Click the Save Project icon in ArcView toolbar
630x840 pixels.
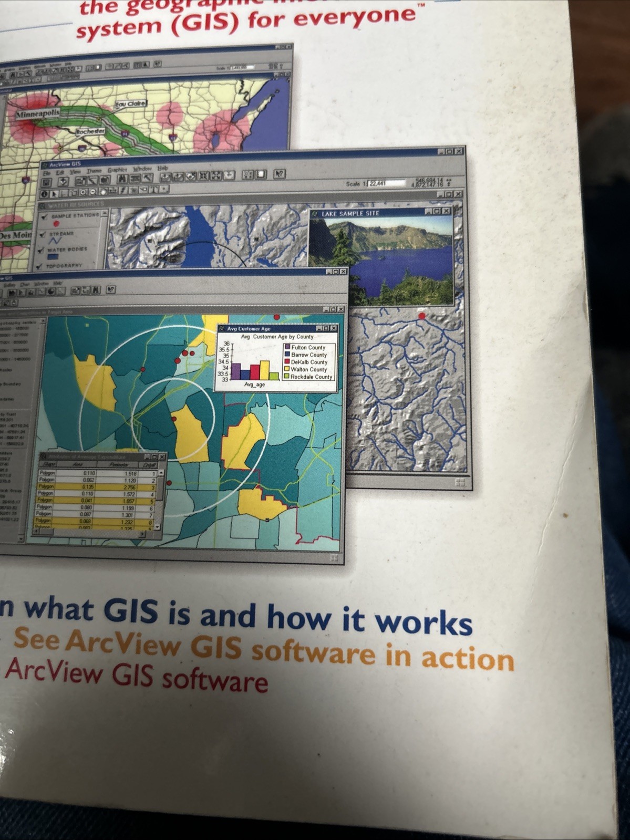pos(46,182)
